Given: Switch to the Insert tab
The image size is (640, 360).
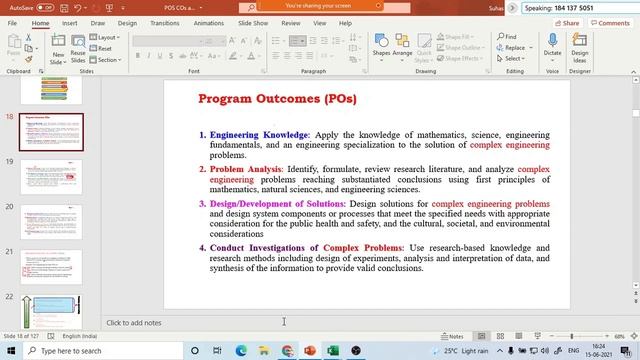Looking at the screenshot, I should point(69,23).
